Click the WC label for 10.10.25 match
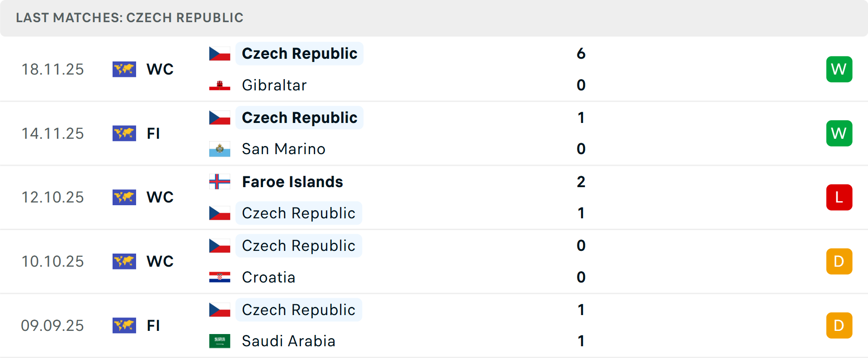This screenshot has width=868, height=358. coord(160,261)
